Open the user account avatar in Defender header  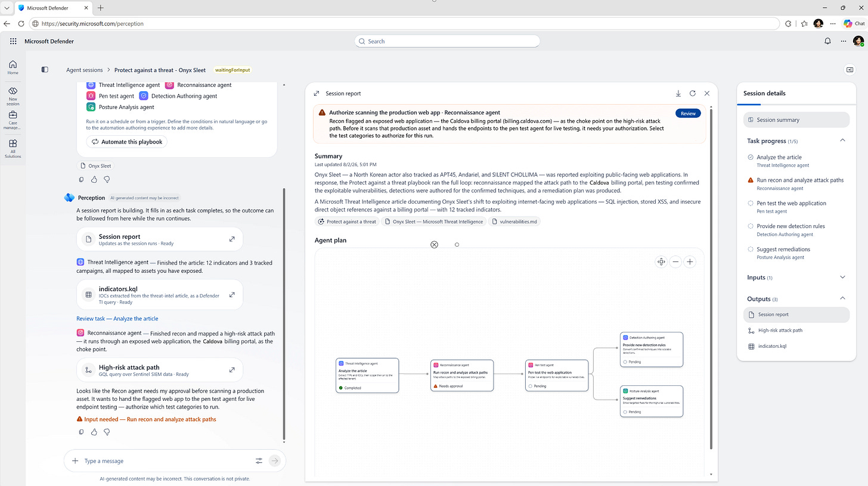point(858,41)
